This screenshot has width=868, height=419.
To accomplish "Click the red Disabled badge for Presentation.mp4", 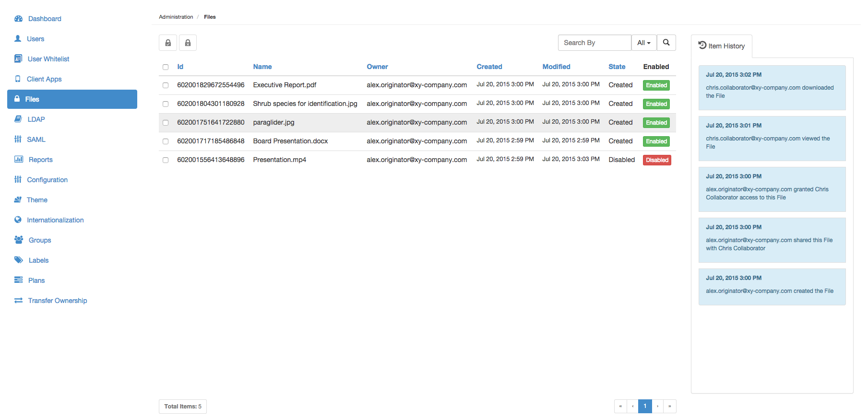I will point(656,160).
